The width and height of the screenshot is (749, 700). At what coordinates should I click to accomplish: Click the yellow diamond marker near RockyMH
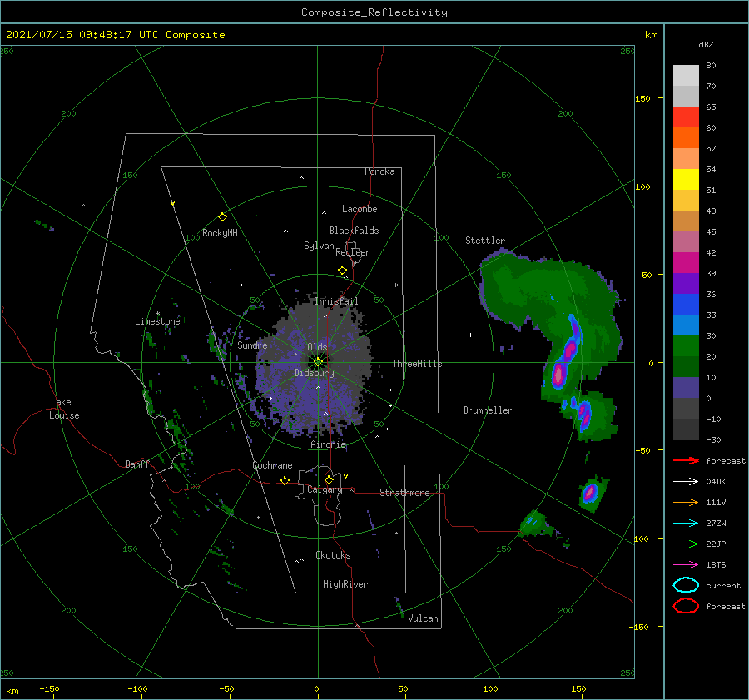[222, 217]
